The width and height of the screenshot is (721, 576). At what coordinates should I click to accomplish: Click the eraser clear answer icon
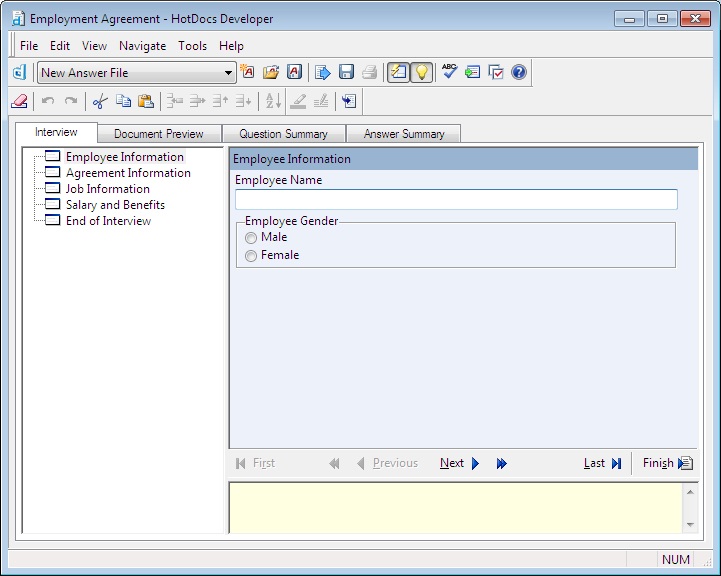(x=19, y=101)
